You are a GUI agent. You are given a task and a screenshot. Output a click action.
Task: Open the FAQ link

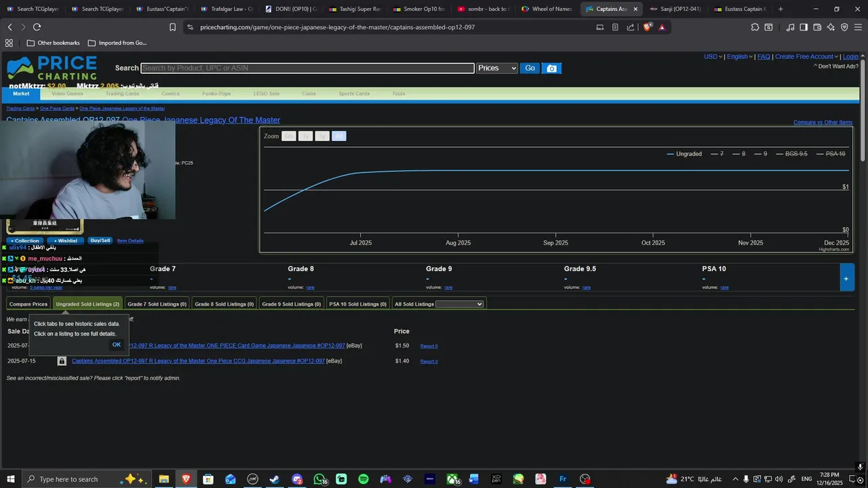click(x=764, y=57)
